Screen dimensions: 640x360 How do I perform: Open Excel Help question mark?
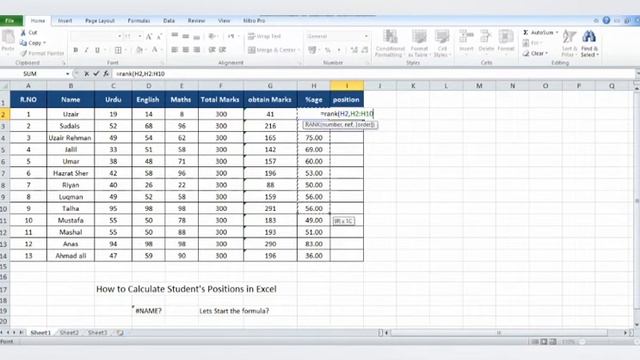pos(607,20)
